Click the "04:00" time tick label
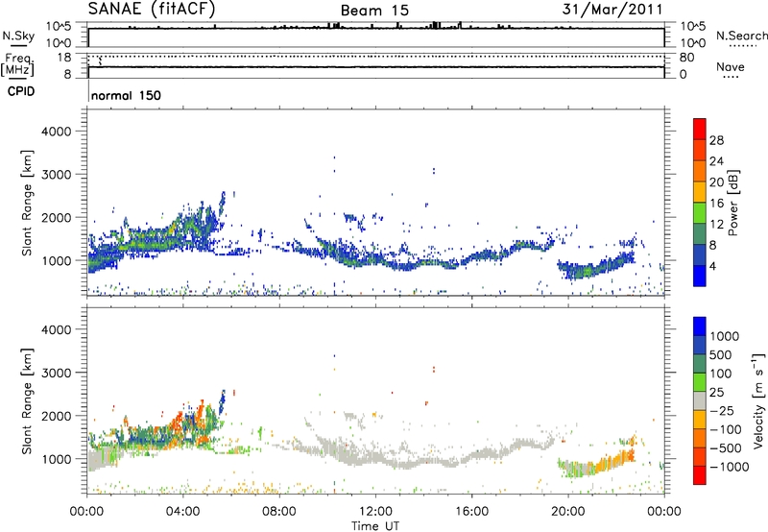 click(182, 512)
